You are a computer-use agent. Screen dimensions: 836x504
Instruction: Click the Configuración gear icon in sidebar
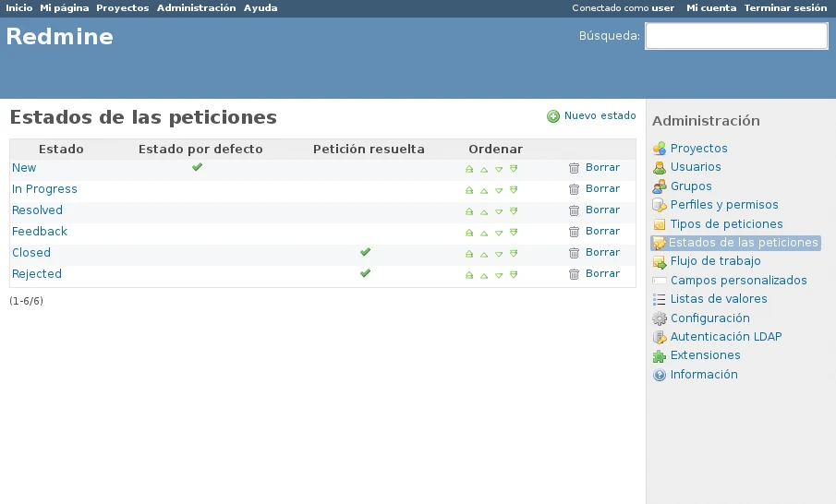point(659,318)
